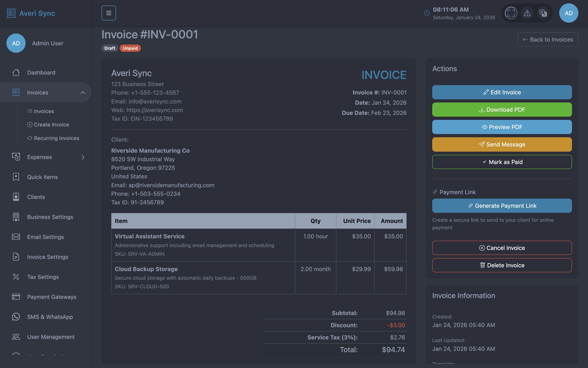
Task: Click the Generate Payment Link button
Action: tap(502, 206)
